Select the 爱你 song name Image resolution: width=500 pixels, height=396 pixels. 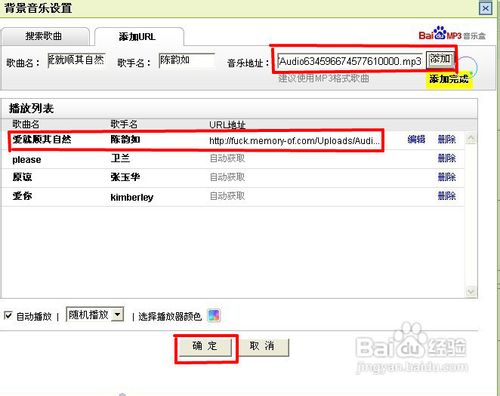[x=22, y=196]
